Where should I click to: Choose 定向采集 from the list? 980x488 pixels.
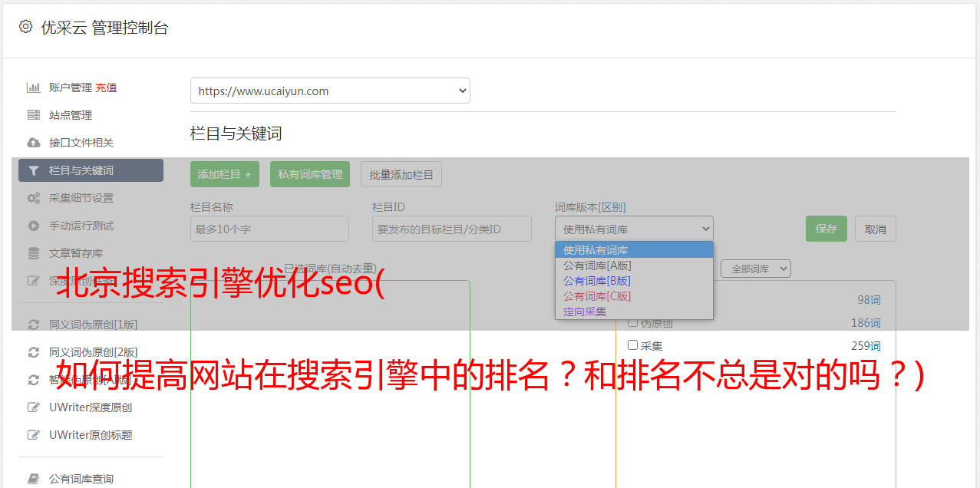pos(634,312)
